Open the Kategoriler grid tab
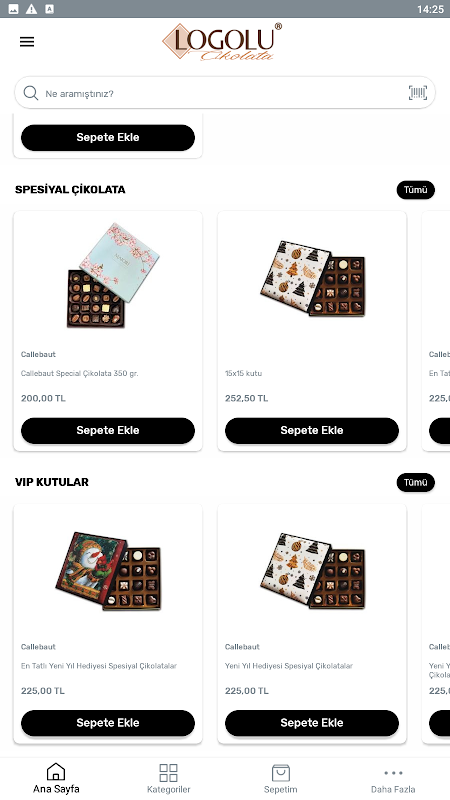Image resolution: width=450 pixels, height=800 pixels. point(168,779)
